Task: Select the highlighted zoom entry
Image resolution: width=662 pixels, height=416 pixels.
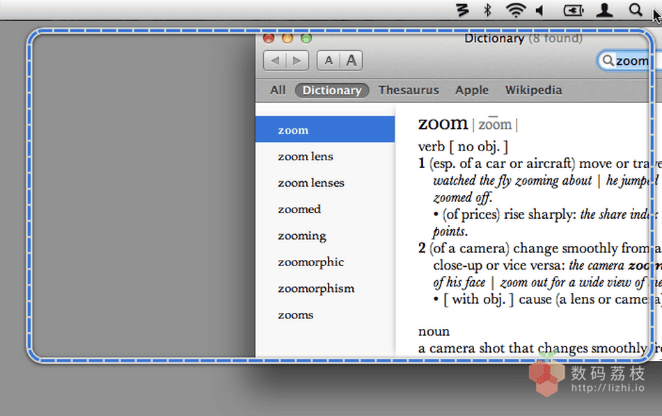Action: pos(325,130)
